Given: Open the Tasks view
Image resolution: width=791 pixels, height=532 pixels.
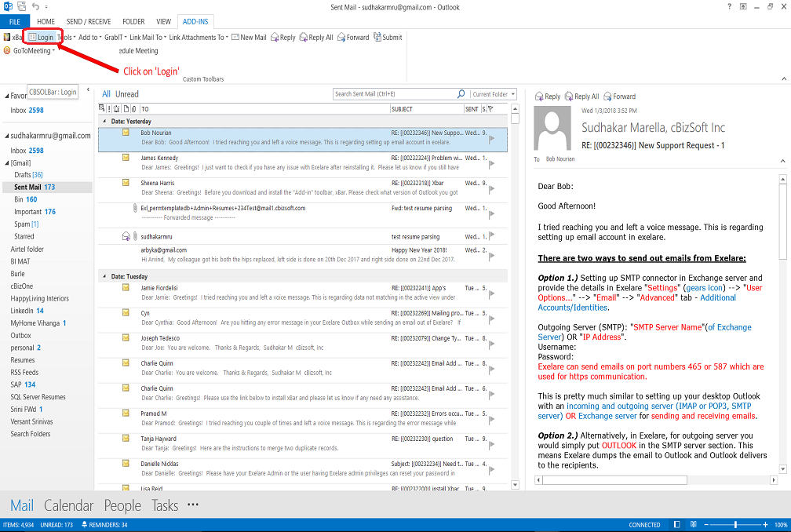Looking at the screenshot, I should pyautogui.click(x=165, y=505).
